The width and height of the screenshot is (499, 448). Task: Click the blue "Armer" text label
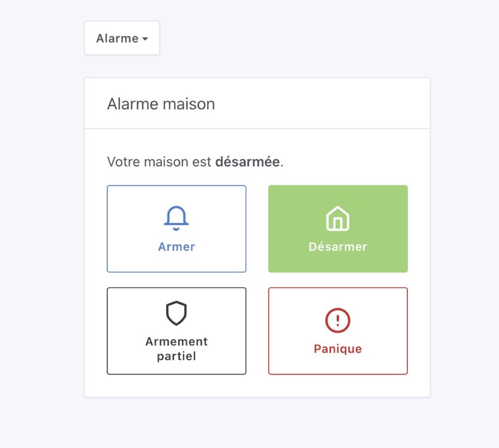coord(176,247)
